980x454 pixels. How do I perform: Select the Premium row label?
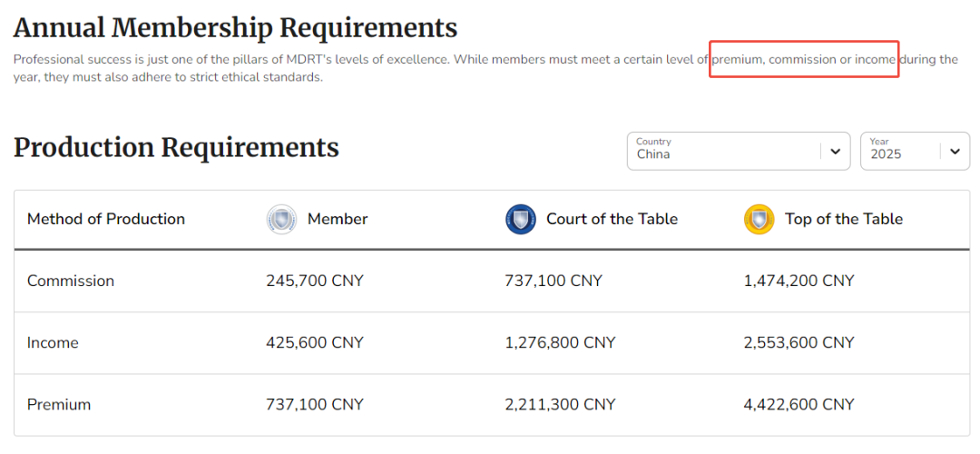(x=59, y=405)
